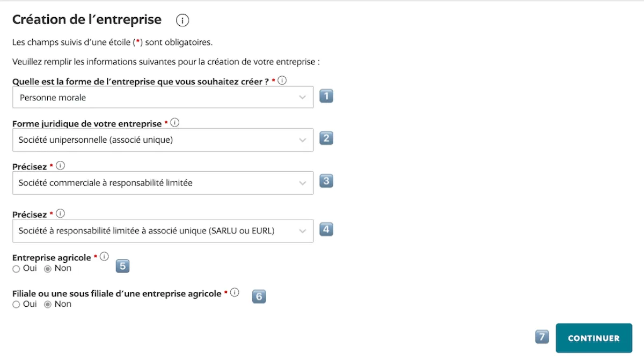
Task: Click info icon for Filiale ou sous filiale
Action: coord(235,293)
